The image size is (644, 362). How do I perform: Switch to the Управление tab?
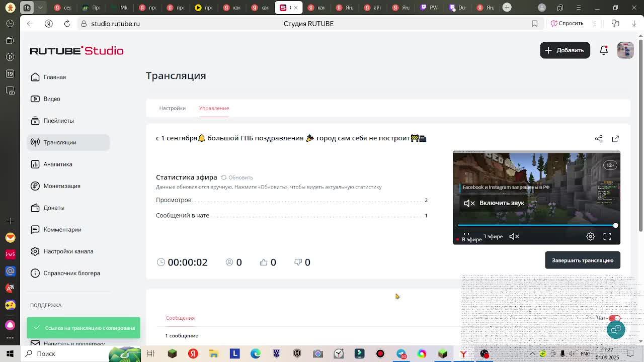pyautogui.click(x=214, y=108)
